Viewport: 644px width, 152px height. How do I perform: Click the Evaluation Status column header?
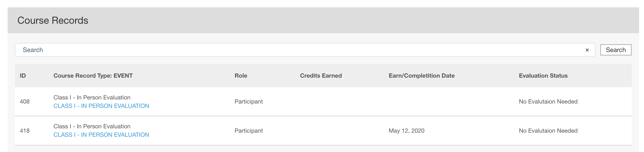(543, 76)
